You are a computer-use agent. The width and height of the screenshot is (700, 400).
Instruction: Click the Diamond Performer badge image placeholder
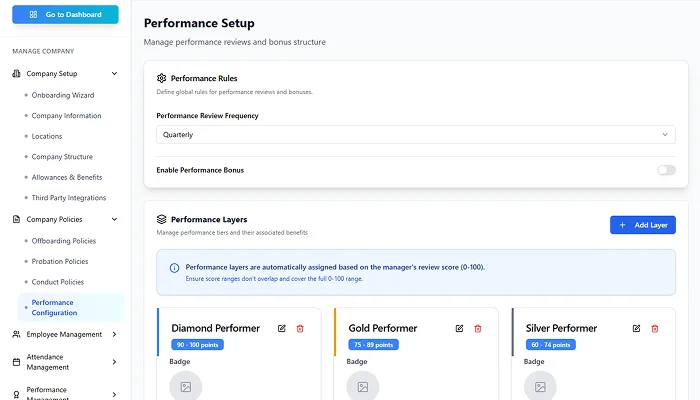click(185, 386)
